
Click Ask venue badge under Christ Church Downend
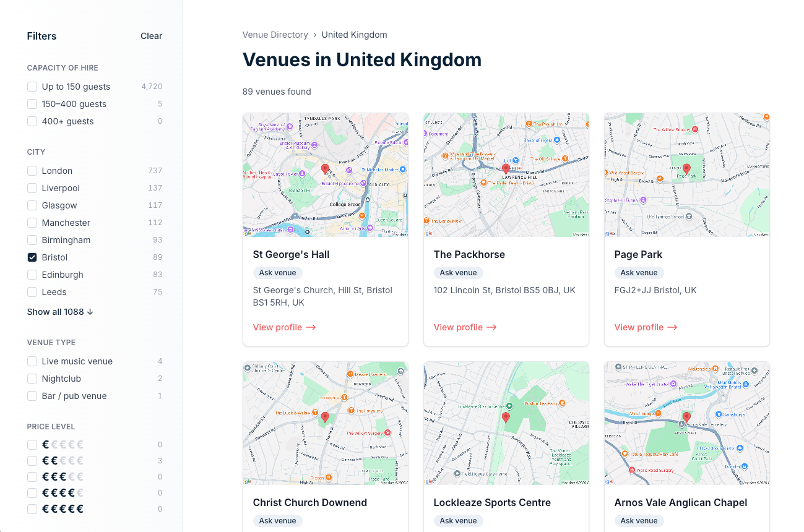(277, 521)
